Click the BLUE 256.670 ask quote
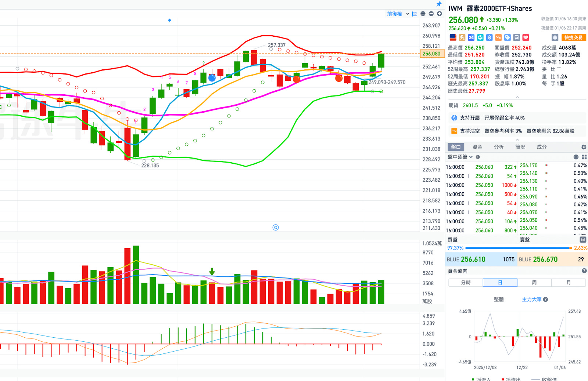Viewport: 588px width, 381px height. tap(552, 260)
